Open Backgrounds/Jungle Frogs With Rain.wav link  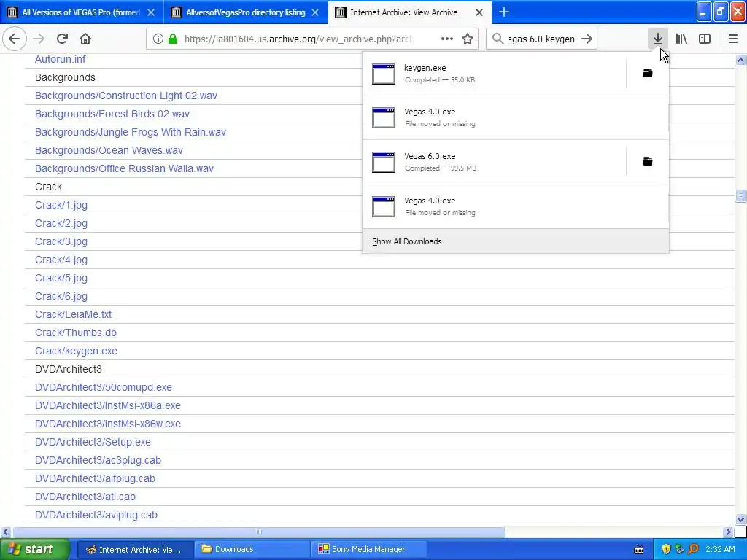point(130,132)
